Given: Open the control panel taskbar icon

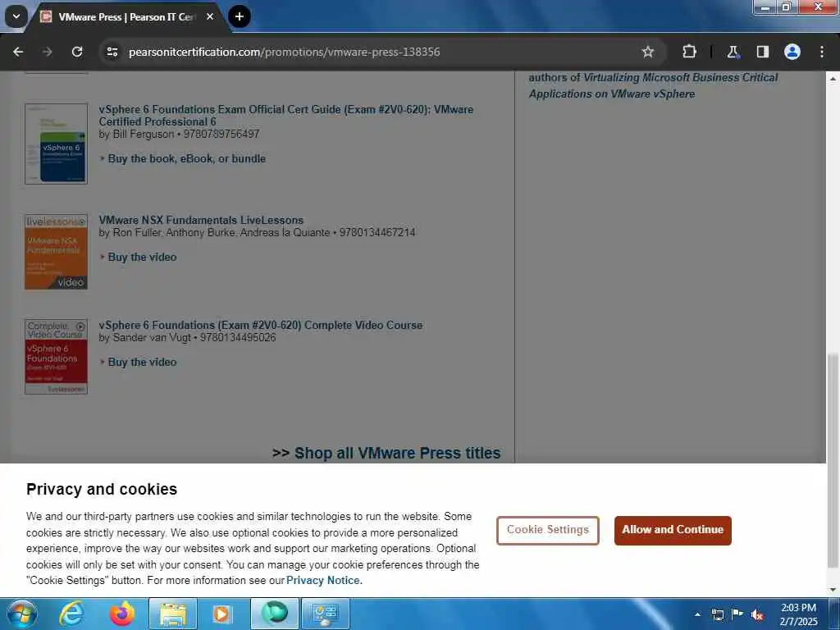Looking at the screenshot, I should click(326, 614).
